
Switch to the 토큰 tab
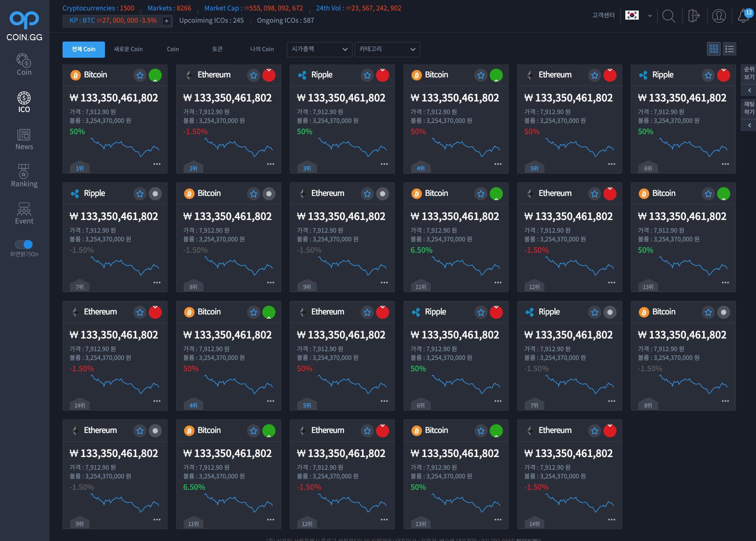(x=217, y=49)
